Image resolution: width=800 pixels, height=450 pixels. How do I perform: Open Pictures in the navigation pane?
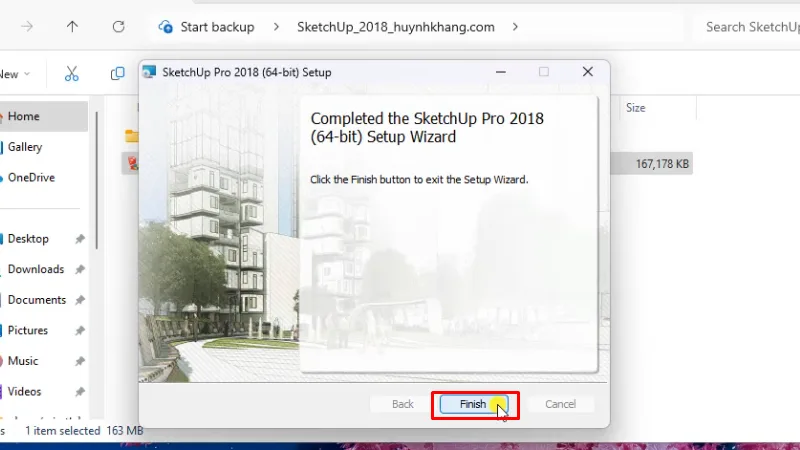pyautogui.click(x=28, y=331)
